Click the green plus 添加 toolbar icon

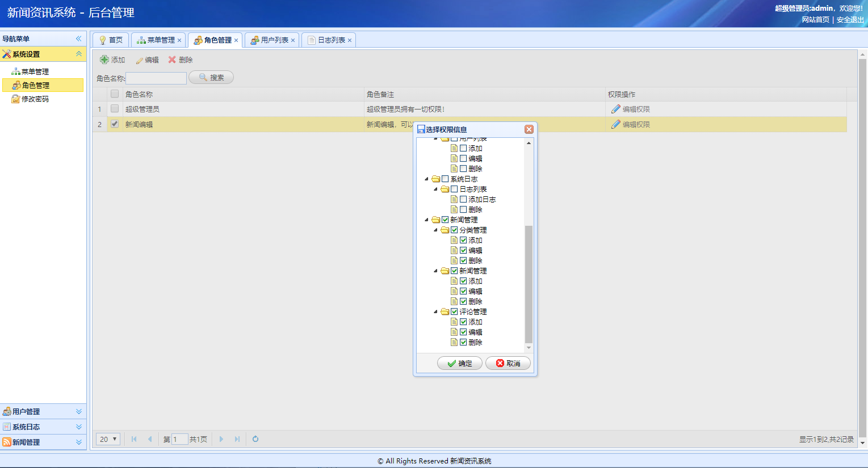pos(104,60)
